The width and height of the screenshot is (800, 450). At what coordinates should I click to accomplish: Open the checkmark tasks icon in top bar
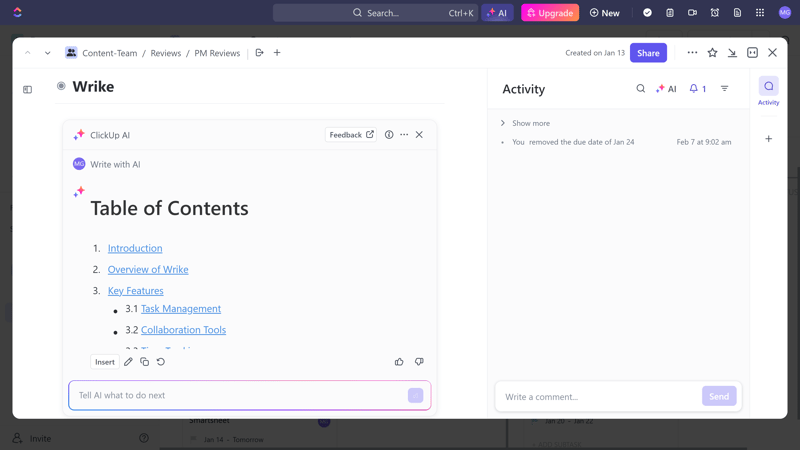coord(647,13)
